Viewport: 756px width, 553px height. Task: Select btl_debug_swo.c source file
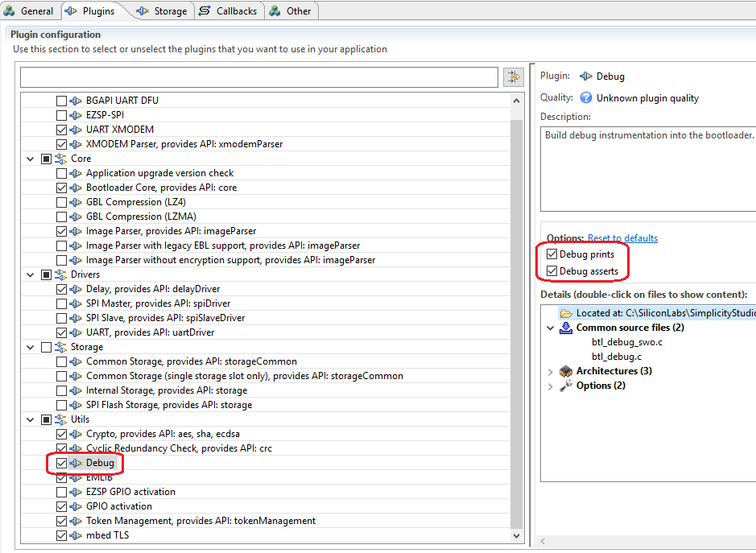(x=626, y=342)
